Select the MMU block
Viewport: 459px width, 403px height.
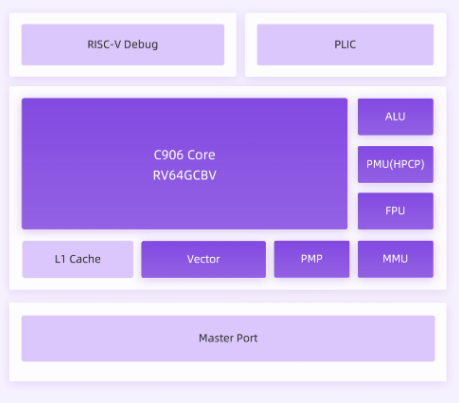point(395,259)
